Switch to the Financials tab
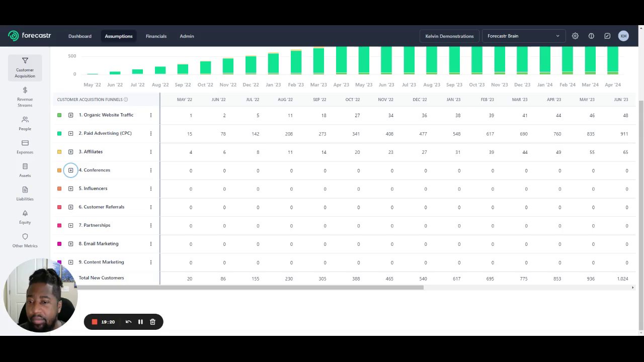This screenshot has width=644, height=362. pos(156,36)
